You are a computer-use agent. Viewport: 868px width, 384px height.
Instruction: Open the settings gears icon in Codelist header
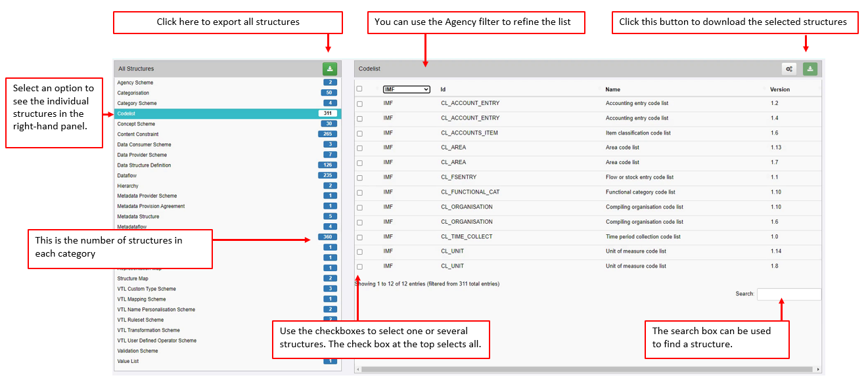tap(789, 69)
